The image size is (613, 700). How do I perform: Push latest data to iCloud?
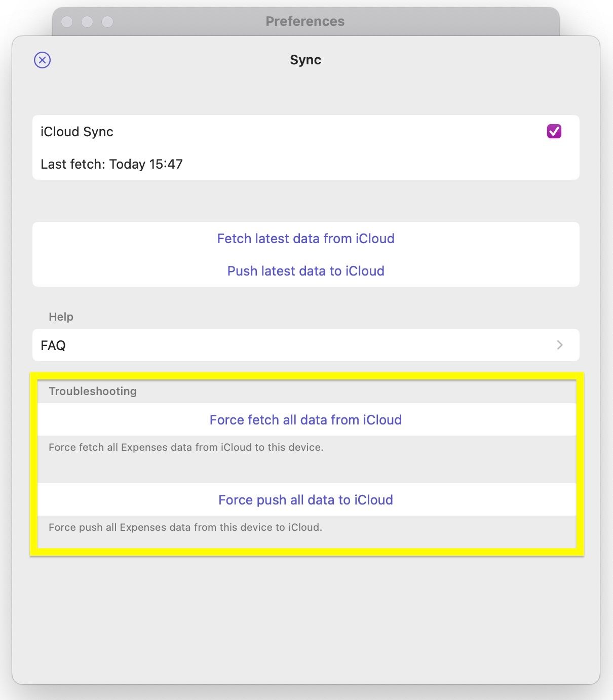[305, 271]
